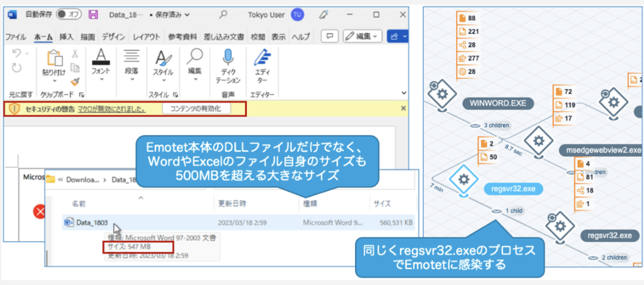Click the comments speech bubble button
This screenshot has height=285, width=644.
coord(329,36)
